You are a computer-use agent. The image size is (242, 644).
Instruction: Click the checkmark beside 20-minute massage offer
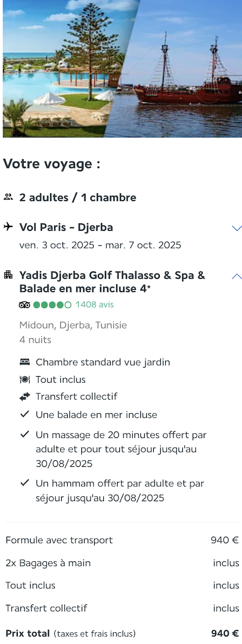point(25,434)
